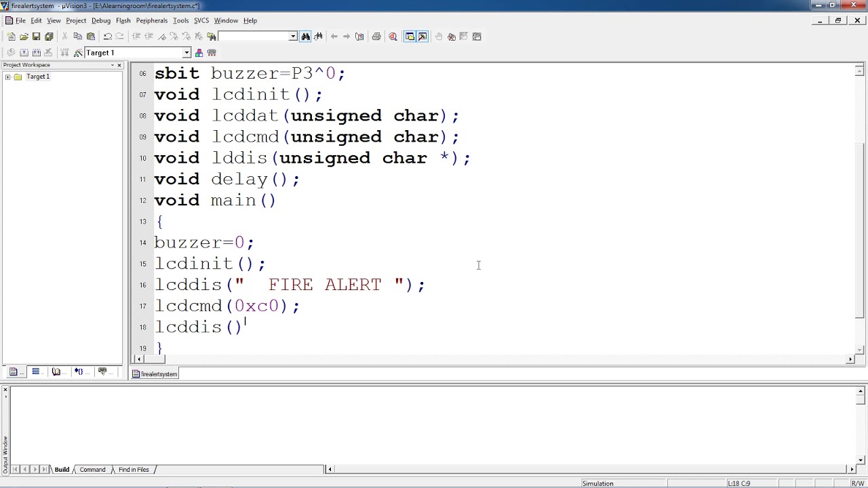This screenshot has height=488, width=868.
Task: Open the Target 1 selection dropdown
Action: tap(186, 53)
